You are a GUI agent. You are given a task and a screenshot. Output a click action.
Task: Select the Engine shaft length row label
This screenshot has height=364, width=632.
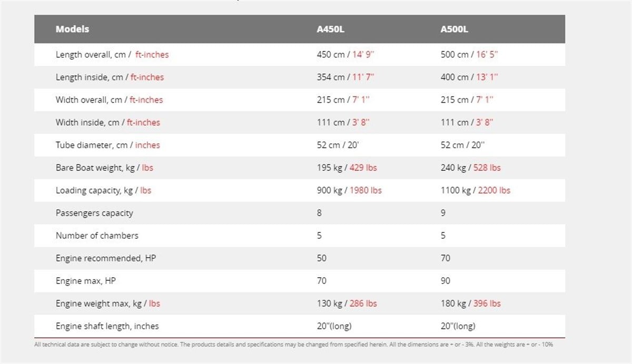[x=107, y=326]
